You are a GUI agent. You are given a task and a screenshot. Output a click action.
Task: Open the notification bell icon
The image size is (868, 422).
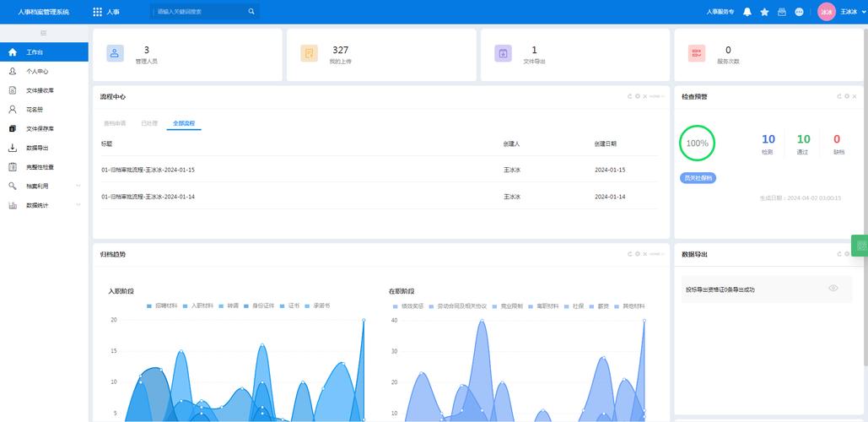click(x=747, y=12)
